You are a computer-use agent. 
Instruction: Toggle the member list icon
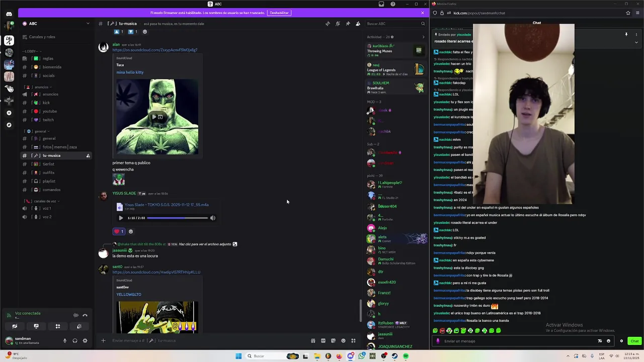(x=358, y=24)
